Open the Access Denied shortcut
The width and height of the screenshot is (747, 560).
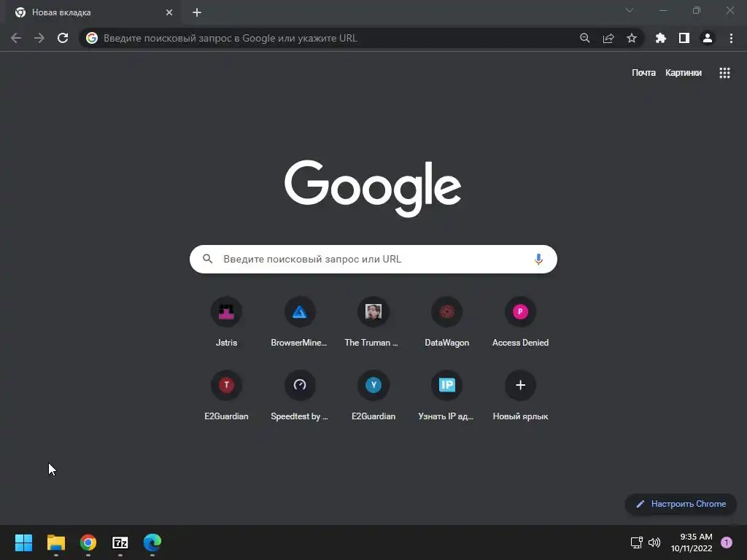pos(520,322)
